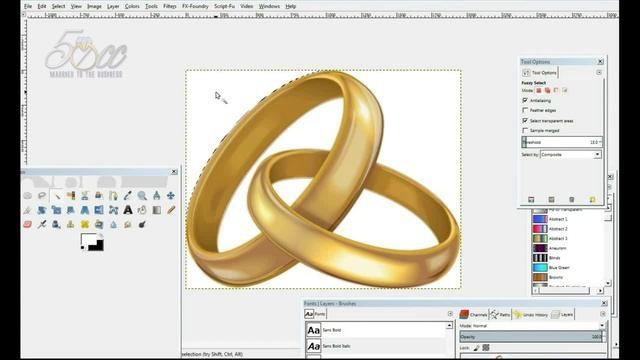Select the Measure compass tool
640x360 pixels.
156,196
